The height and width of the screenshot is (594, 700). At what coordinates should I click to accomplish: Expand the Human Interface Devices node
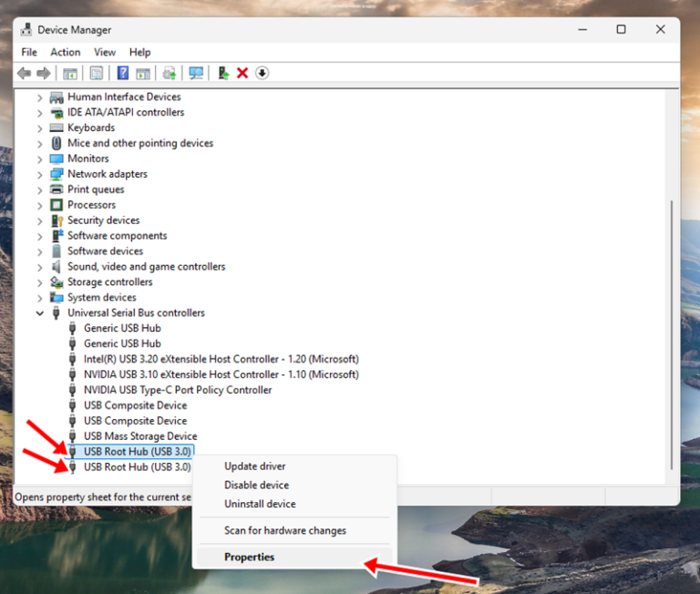(40, 97)
